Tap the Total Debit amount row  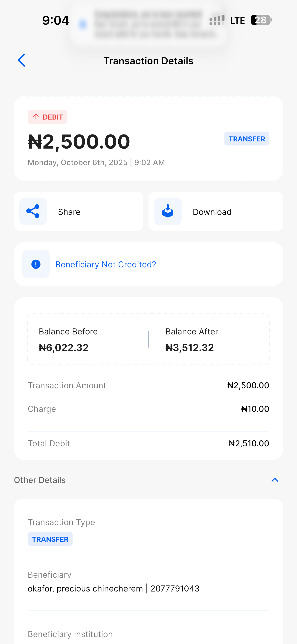pos(148,444)
